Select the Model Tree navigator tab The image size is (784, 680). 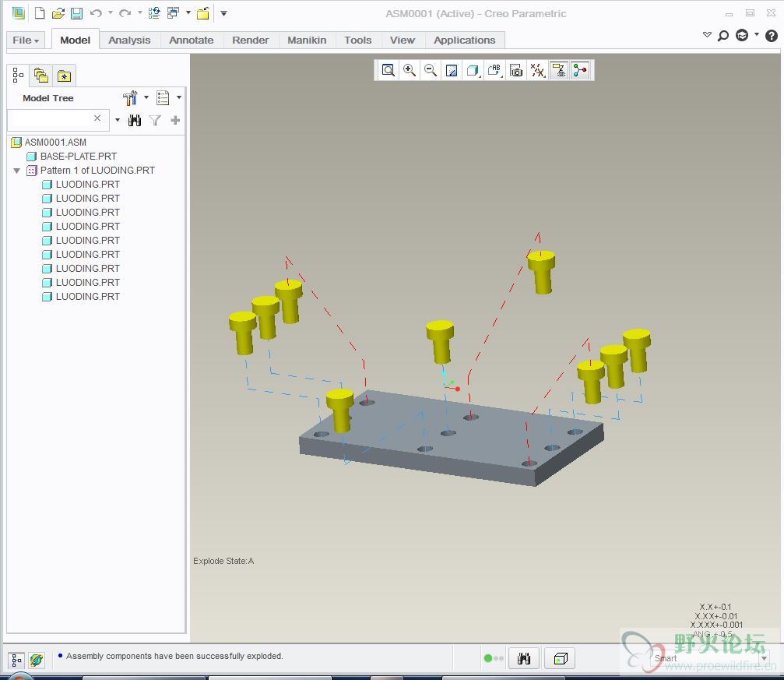coord(18,75)
